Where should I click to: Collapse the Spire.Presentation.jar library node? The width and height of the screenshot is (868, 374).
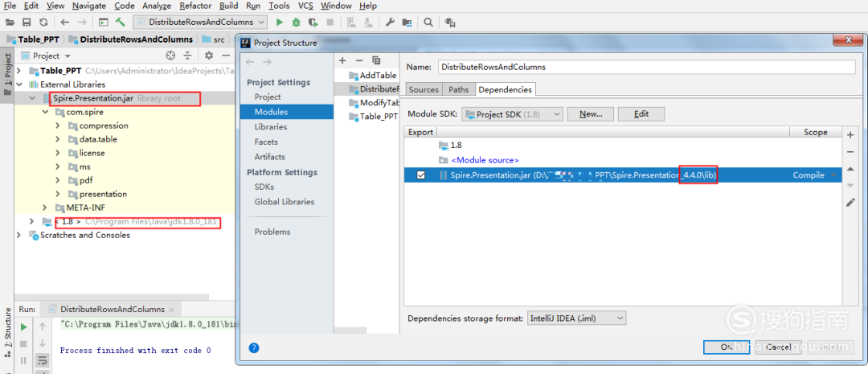[x=32, y=98]
